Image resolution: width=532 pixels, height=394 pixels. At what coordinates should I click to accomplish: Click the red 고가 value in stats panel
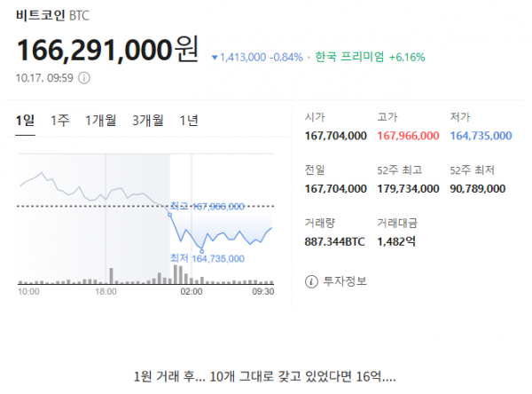point(408,136)
